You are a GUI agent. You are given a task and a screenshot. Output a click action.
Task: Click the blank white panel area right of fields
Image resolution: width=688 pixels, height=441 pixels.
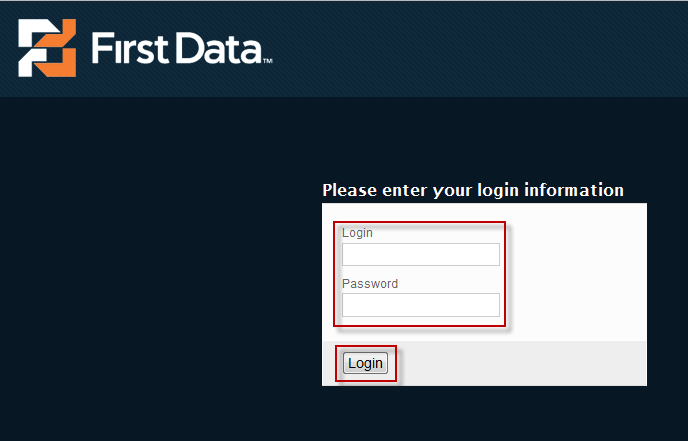tap(577, 272)
